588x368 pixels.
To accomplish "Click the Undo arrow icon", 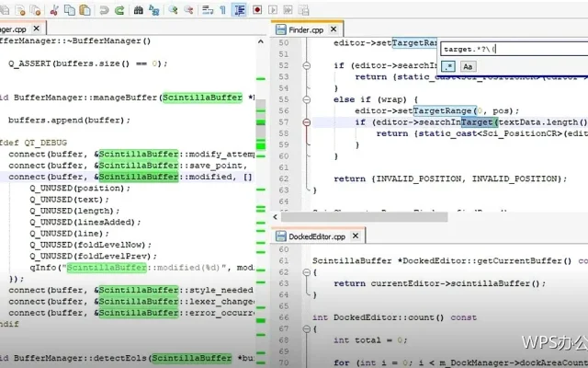I will tap(104, 10).
